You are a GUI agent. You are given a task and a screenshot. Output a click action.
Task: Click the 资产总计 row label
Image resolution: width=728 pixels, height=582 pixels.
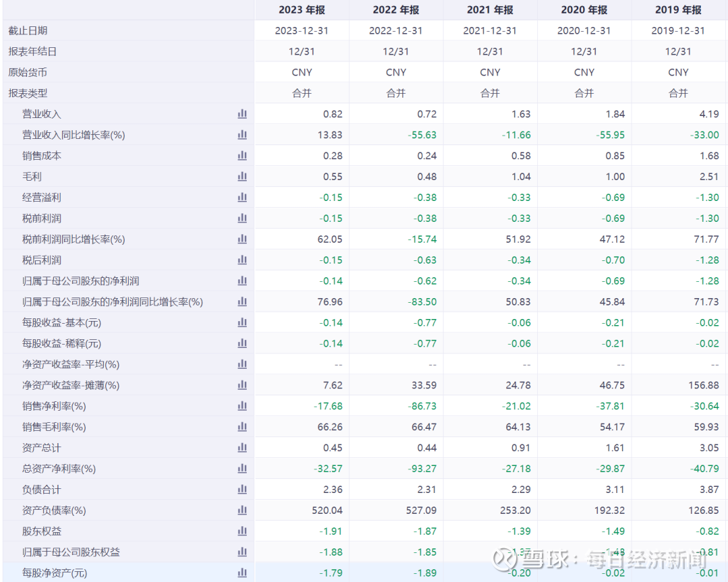42,448
